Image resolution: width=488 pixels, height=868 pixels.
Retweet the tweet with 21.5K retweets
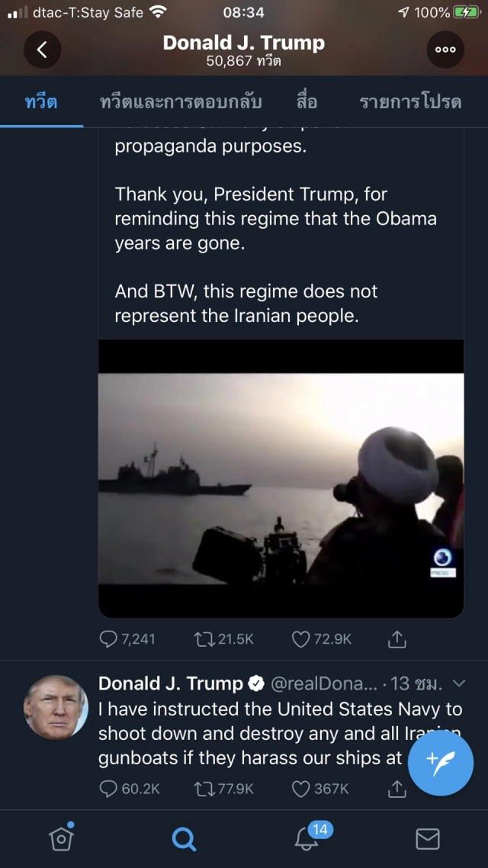[204, 639]
